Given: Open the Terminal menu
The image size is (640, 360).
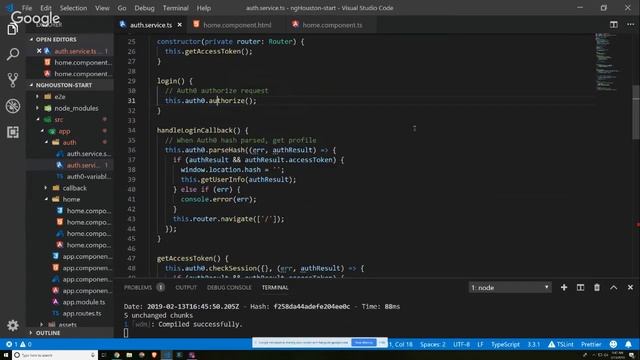Looking at the screenshot, I should point(176,8).
